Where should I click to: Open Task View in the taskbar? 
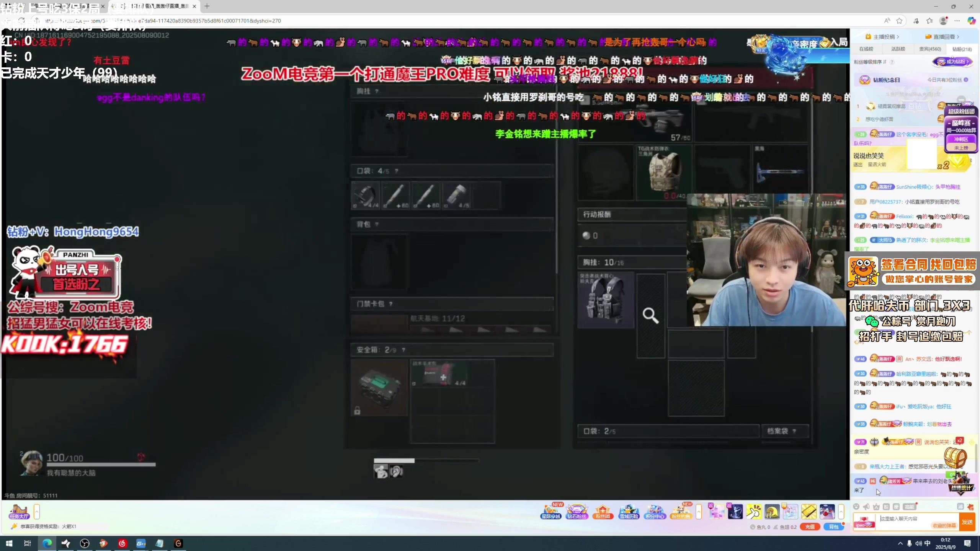[28, 543]
